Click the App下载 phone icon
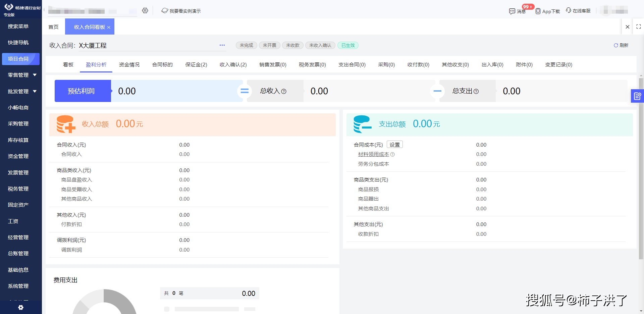Viewport: 644px width, 314px height. (x=538, y=11)
